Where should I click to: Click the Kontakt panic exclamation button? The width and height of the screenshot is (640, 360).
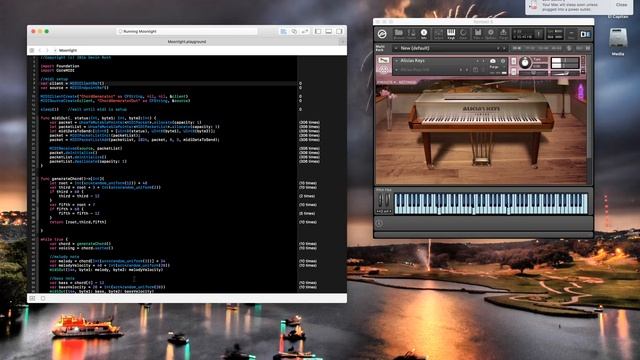pyautogui.click(x=538, y=34)
